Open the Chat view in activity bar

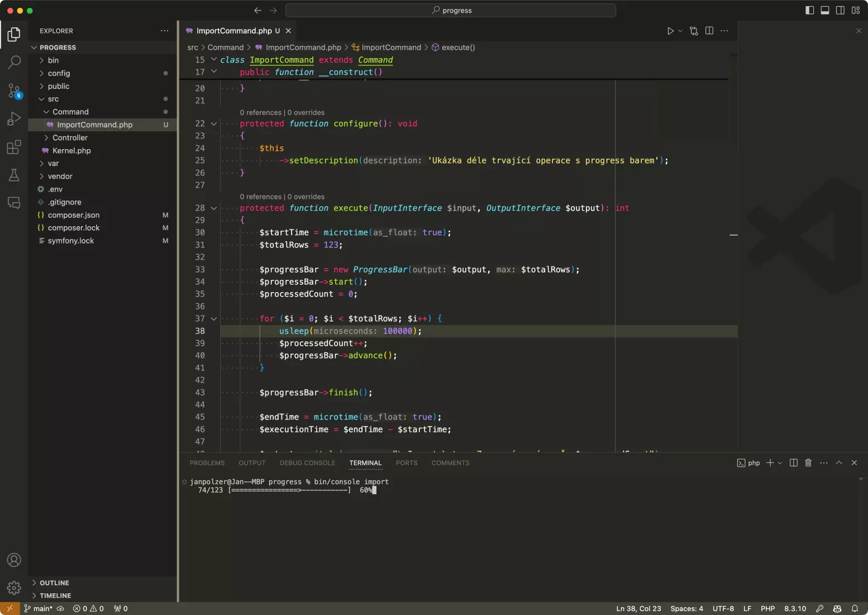click(14, 203)
